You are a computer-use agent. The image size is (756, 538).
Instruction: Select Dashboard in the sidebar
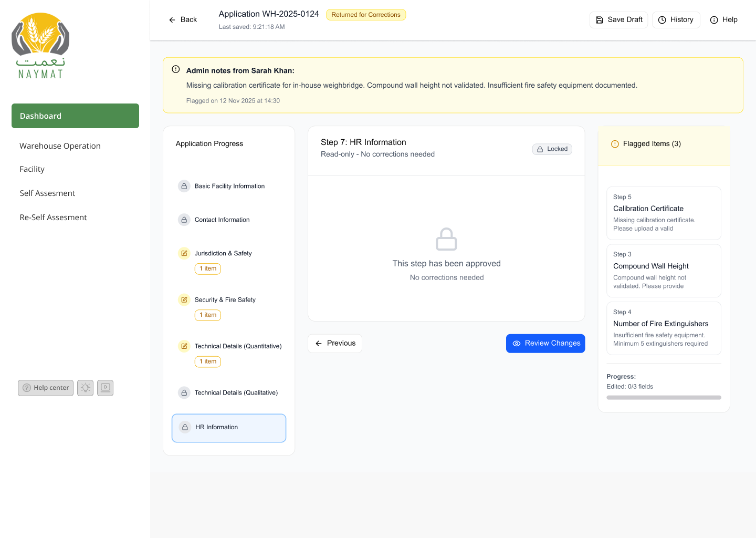[75, 116]
